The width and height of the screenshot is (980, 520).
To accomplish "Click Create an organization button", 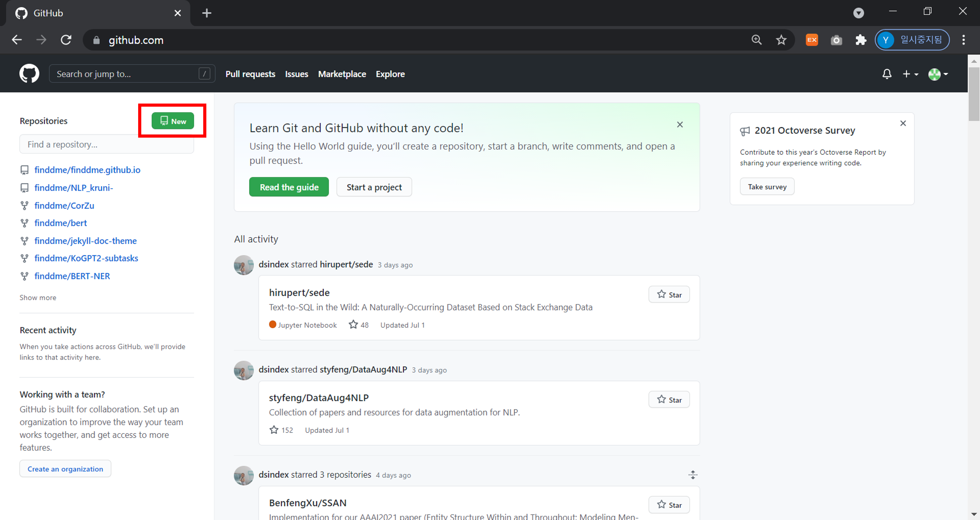I will pos(66,469).
